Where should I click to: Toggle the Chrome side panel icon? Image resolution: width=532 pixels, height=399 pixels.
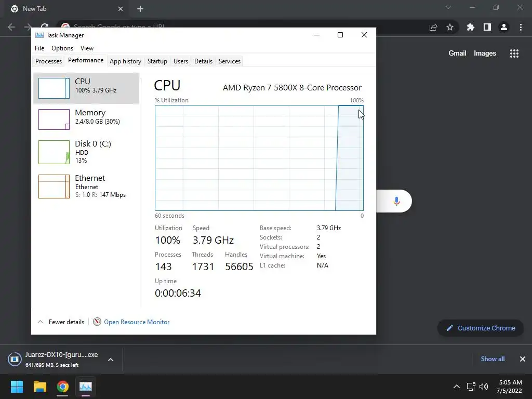coord(487,27)
